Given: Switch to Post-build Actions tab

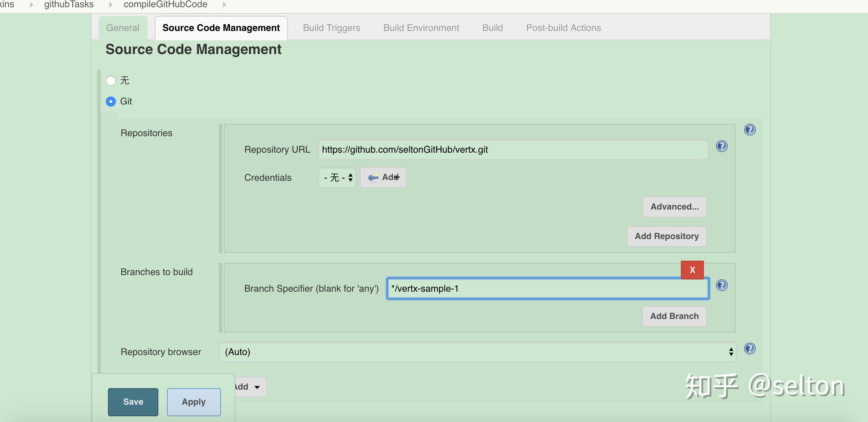Looking at the screenshot, I should (x=563, y=28).
